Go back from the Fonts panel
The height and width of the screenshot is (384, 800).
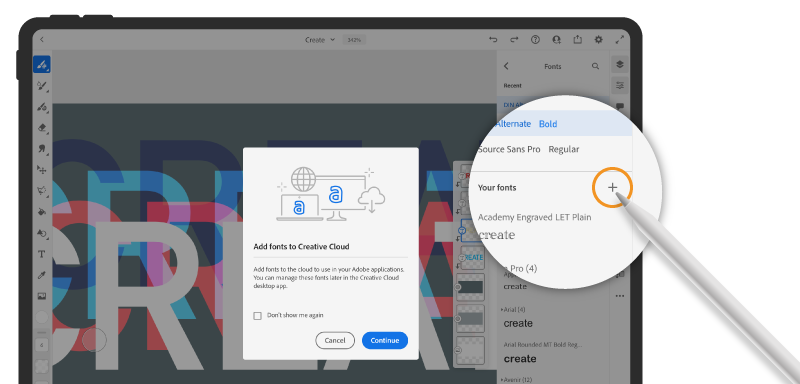click(506, 66)
